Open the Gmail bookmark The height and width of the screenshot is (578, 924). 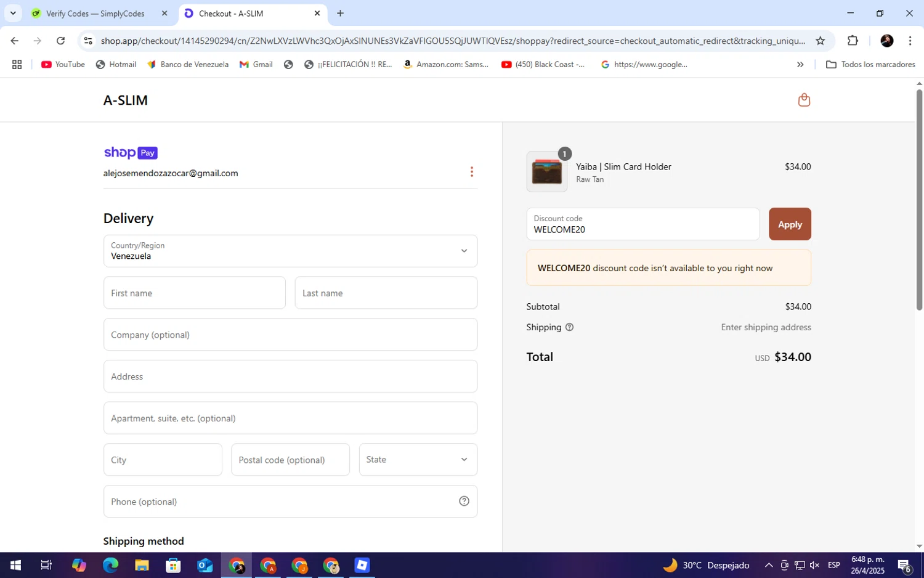[x=256, y=65]
